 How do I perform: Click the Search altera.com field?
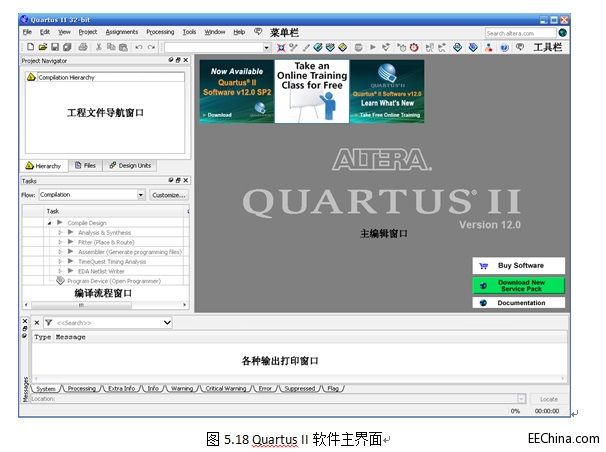[520, 33]
